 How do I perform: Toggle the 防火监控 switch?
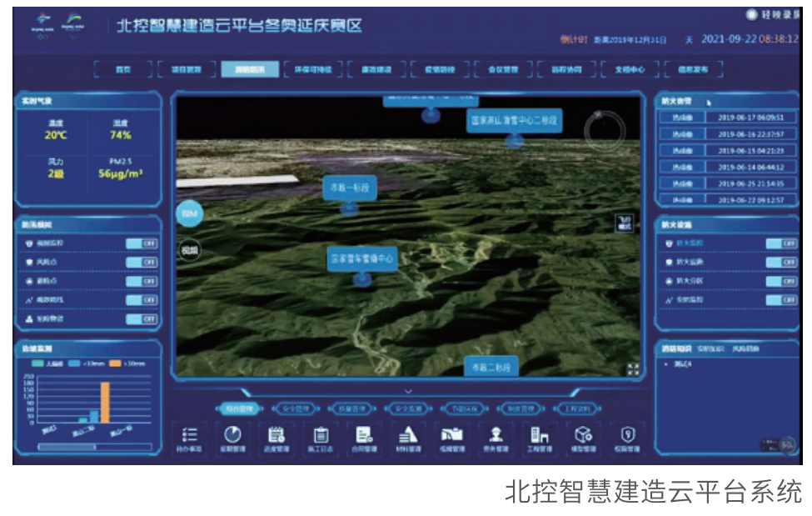click(x=781, y=243)
